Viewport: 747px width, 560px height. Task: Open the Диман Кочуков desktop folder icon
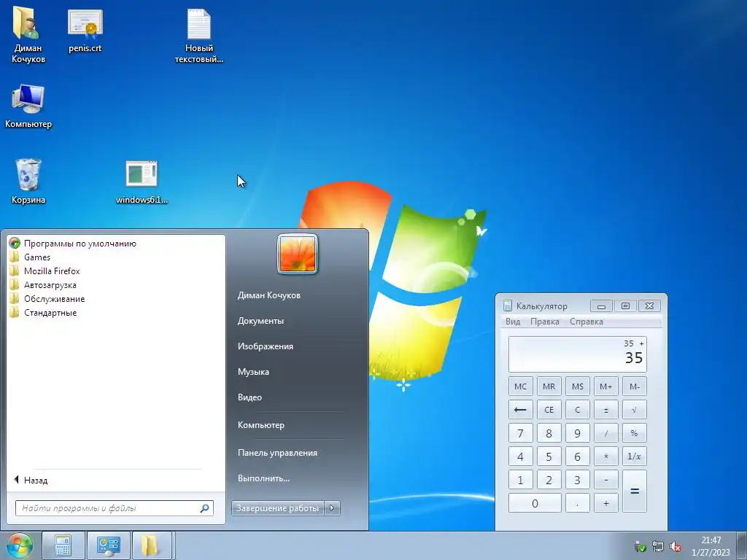click(x=28, y=35)
